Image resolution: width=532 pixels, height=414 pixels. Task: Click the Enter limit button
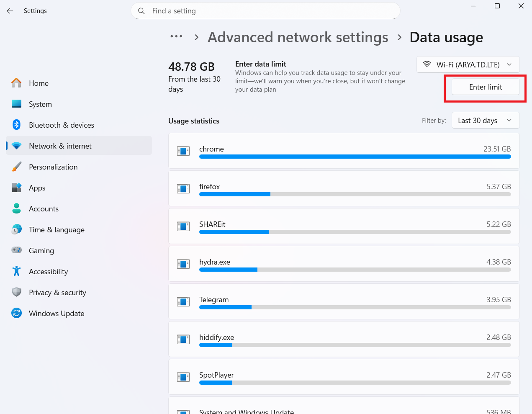pyautogui.click(x=486, y=87)
